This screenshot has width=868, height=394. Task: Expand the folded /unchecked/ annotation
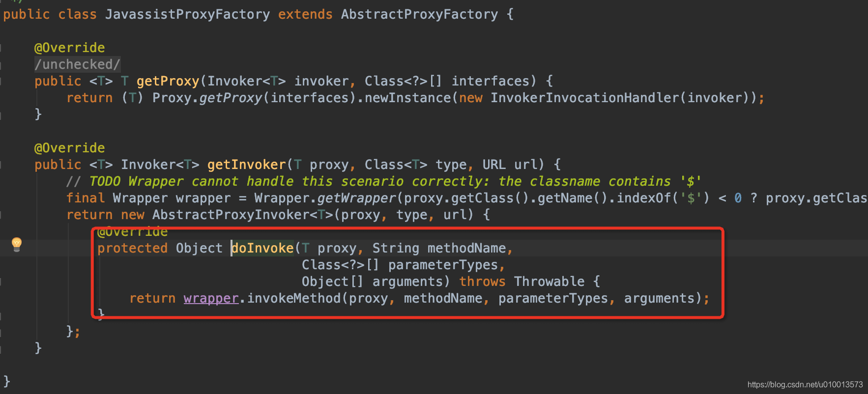77,64
